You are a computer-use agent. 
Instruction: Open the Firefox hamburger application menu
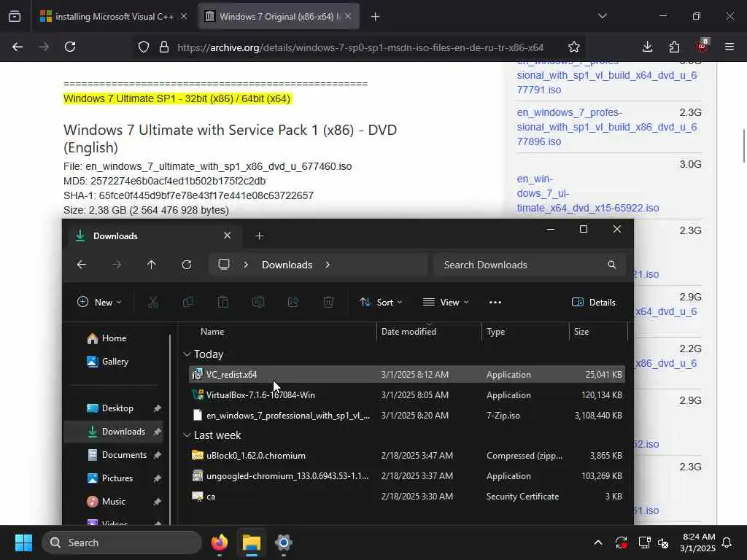(729, 47)
